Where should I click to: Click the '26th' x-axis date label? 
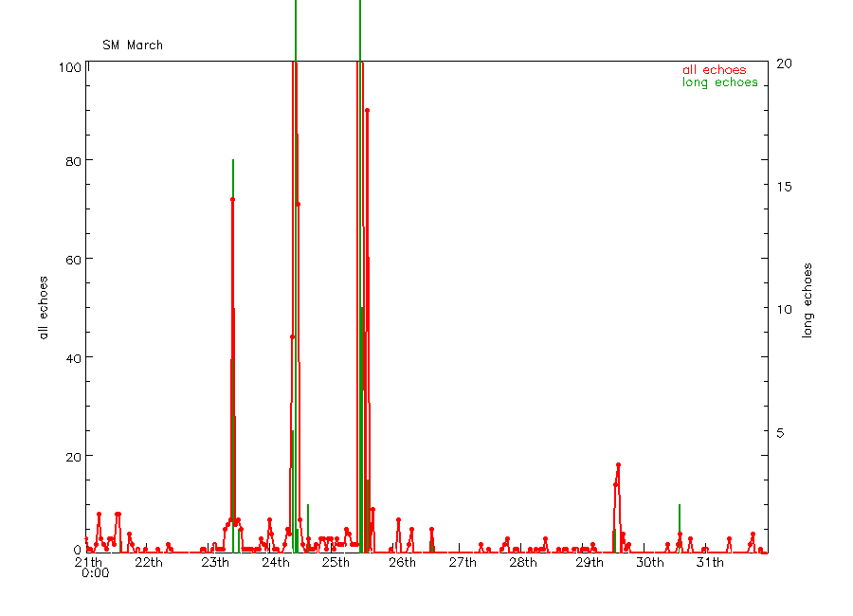(402, 562)
